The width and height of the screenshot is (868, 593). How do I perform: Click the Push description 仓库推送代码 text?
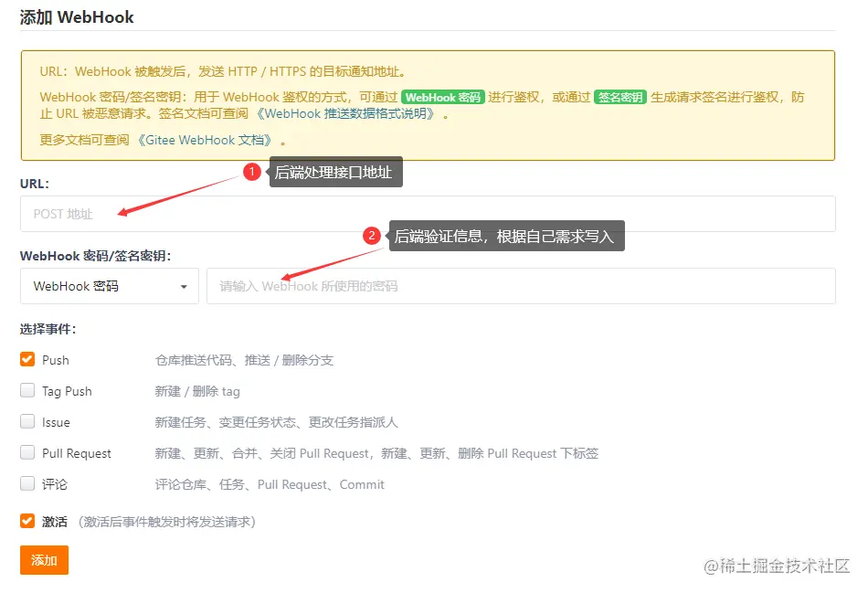[x=244, y=360]
